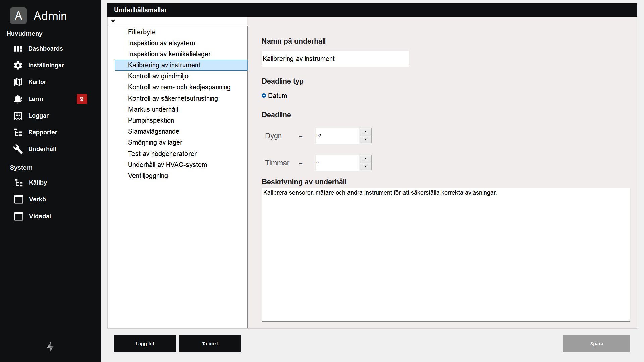Select Pumpinspektion in the template list
Screen dimensions: 644x362
click(x=151, y=120)
